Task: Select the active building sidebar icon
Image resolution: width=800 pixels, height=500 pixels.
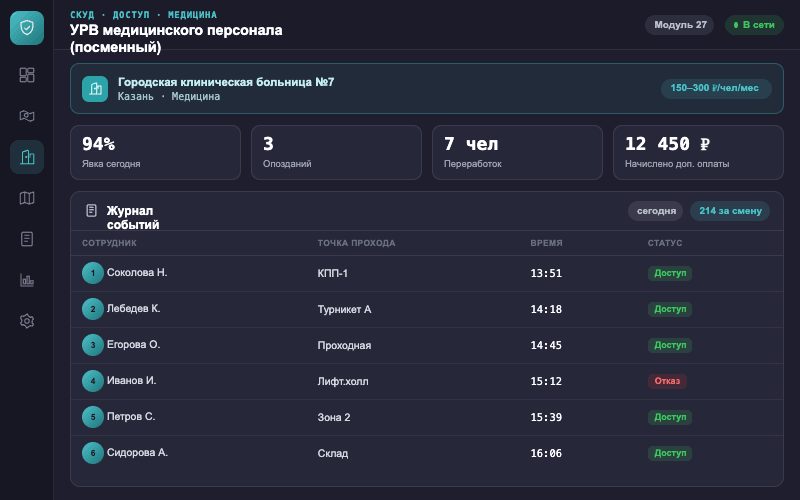Action: tap(27, 157)
